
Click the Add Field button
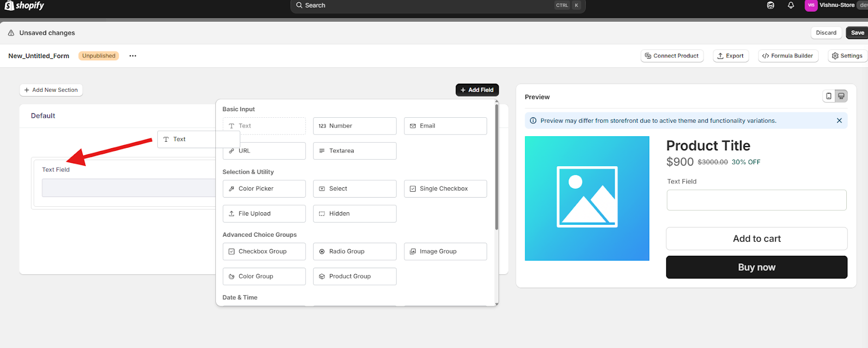click(x=477, y=90)
